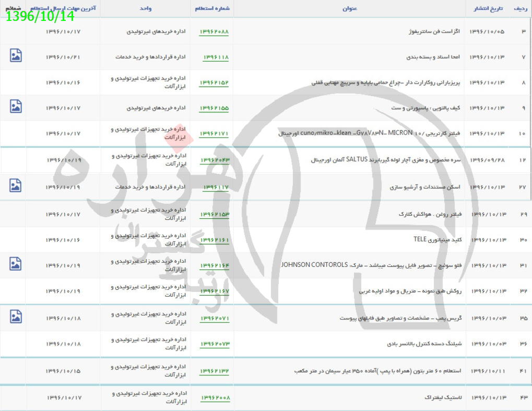This screenshot has height=411, width=532.
Task: Click inquiry link 13962167
Action: pos(214,291)
